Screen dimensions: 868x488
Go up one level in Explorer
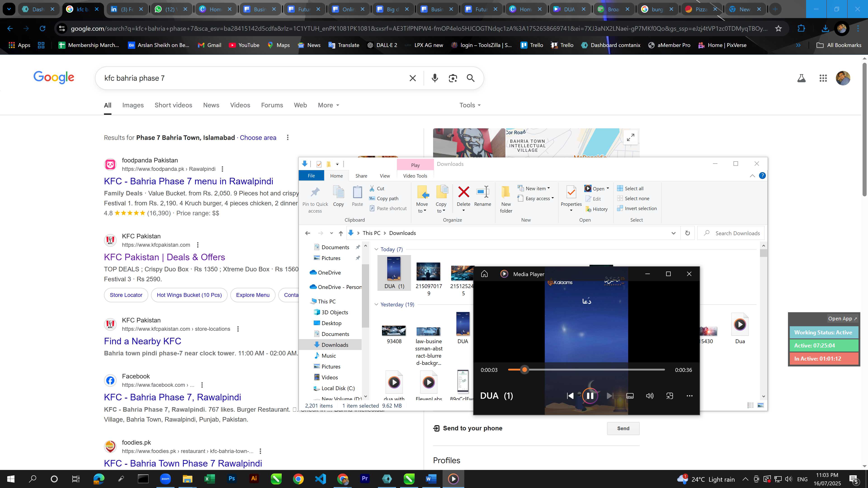[x=341, y=233]
